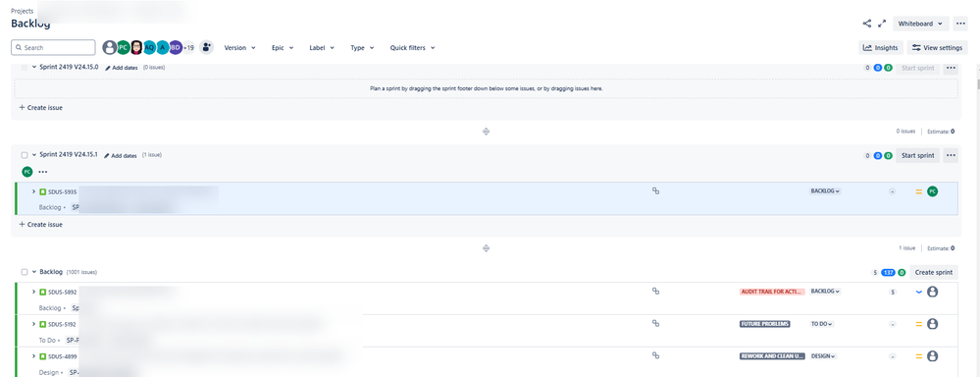Check the Backlog section checkbox
Viewport: 980px width, 377px height.
25,272
